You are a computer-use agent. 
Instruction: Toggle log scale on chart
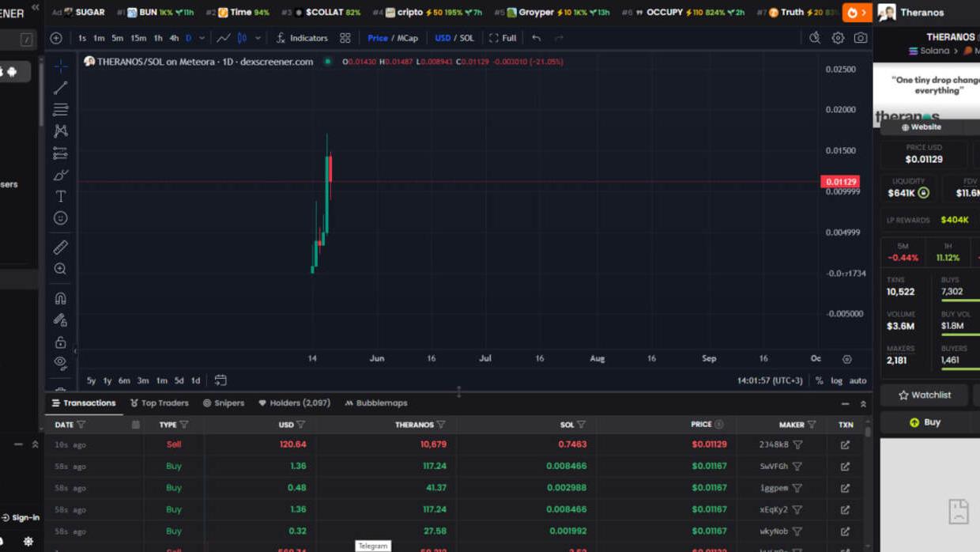(x=836, y=380)
